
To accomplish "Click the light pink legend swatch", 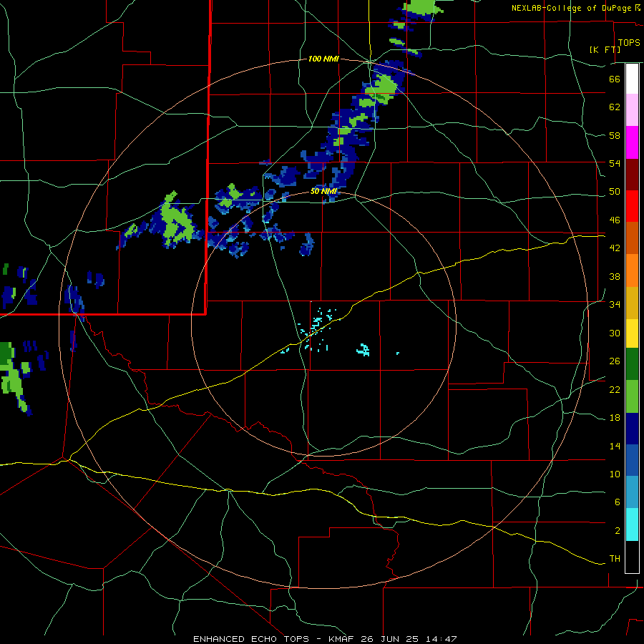I will tap(632, 110).
